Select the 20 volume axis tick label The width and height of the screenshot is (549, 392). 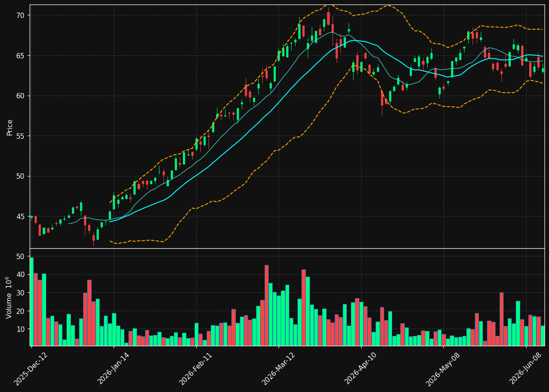tap(21, 311)
